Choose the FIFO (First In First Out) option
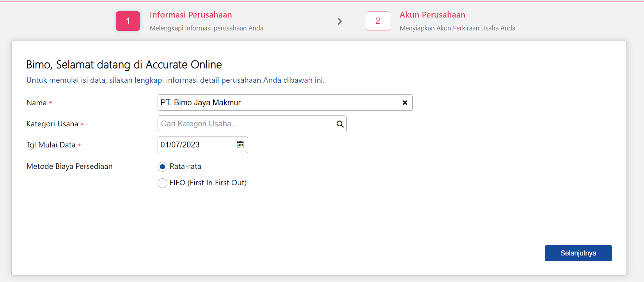Viewport: 644px width, 282px height. [x=163, y=183]
